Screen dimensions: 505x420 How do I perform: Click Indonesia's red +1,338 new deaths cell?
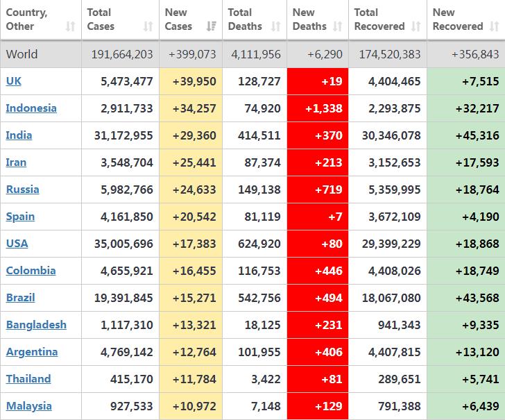tap(317, 108)
